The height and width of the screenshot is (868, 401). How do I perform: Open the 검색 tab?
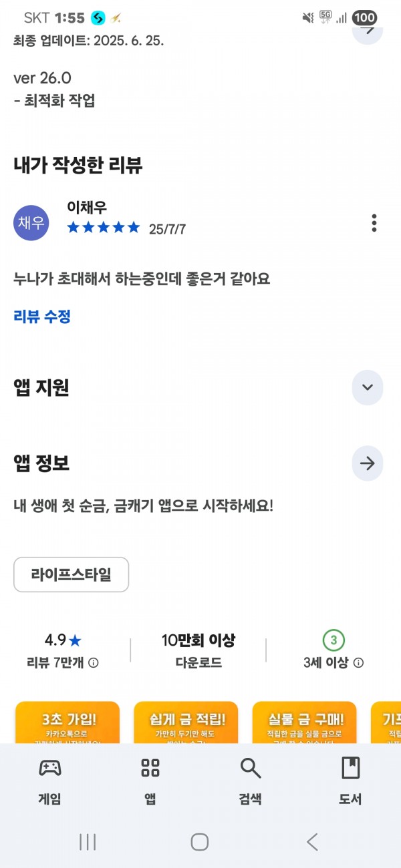click(x=250, y=781)
